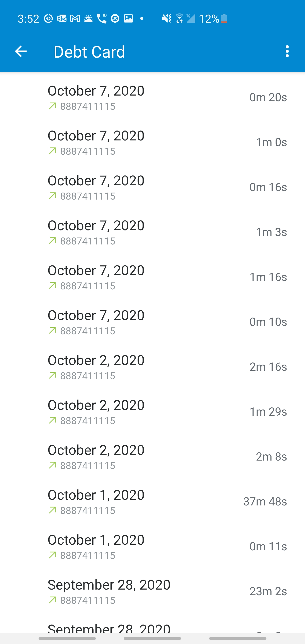This screenshot has height=644, width=305.
Task: Tap the Debt Card title
Action: (89, 52)
